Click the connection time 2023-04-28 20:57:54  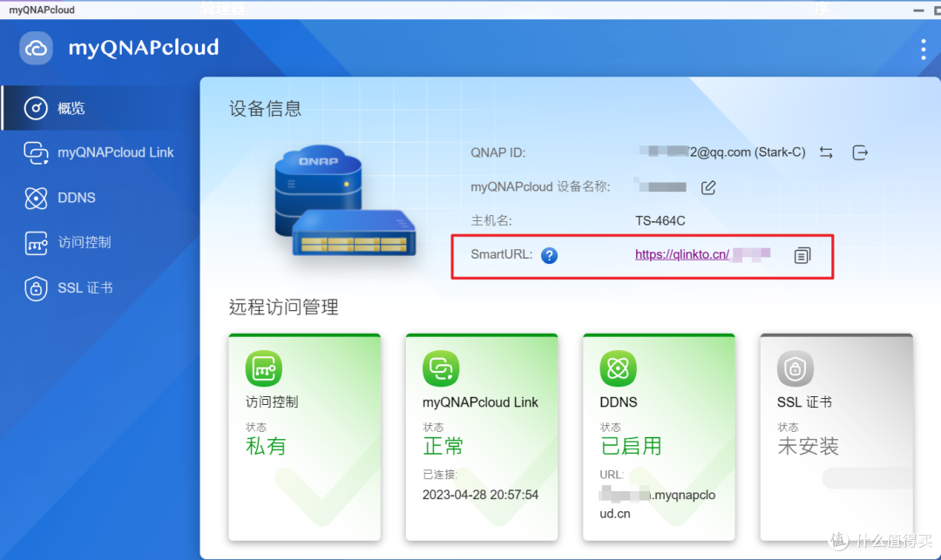click(x=480, y=495)
